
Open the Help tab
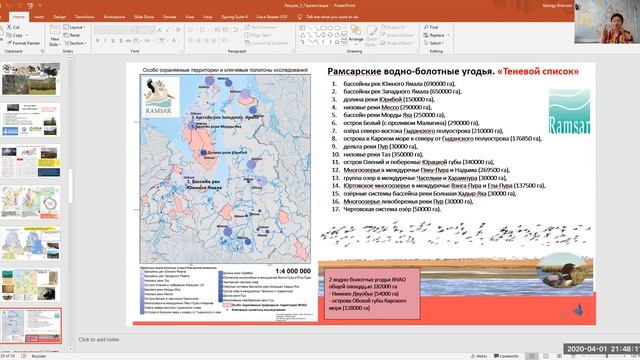point(207,17)
